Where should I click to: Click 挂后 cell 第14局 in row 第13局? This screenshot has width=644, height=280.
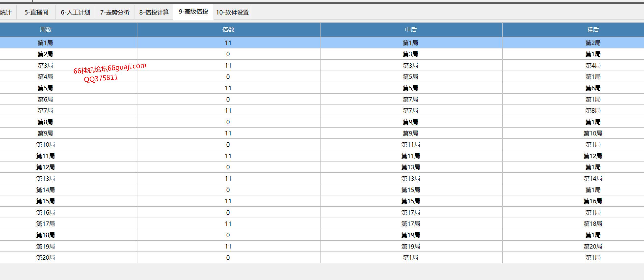(x=573, y=178)
